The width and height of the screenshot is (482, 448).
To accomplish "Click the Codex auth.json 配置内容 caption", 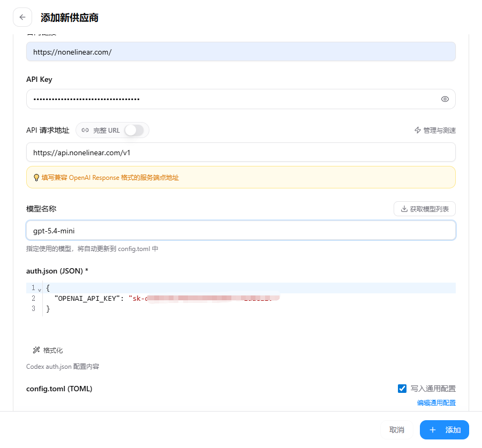I will click(63, 366).
